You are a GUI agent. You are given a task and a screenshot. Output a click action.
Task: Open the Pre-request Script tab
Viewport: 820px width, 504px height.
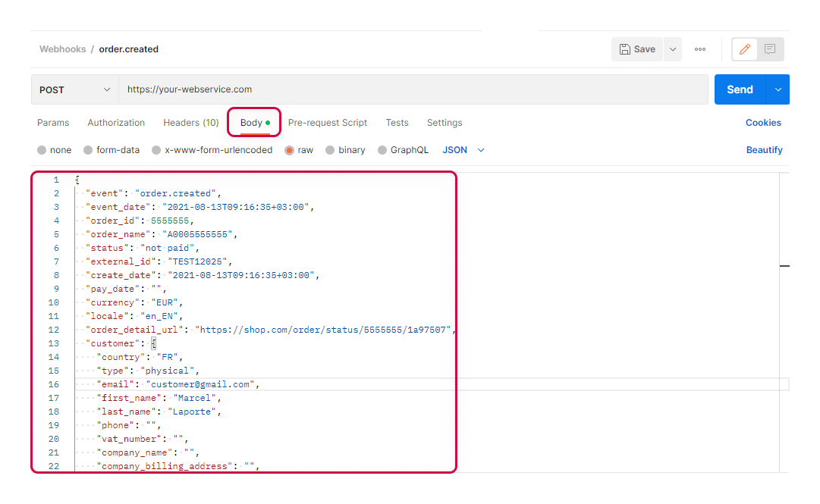[x=328, y=123]
